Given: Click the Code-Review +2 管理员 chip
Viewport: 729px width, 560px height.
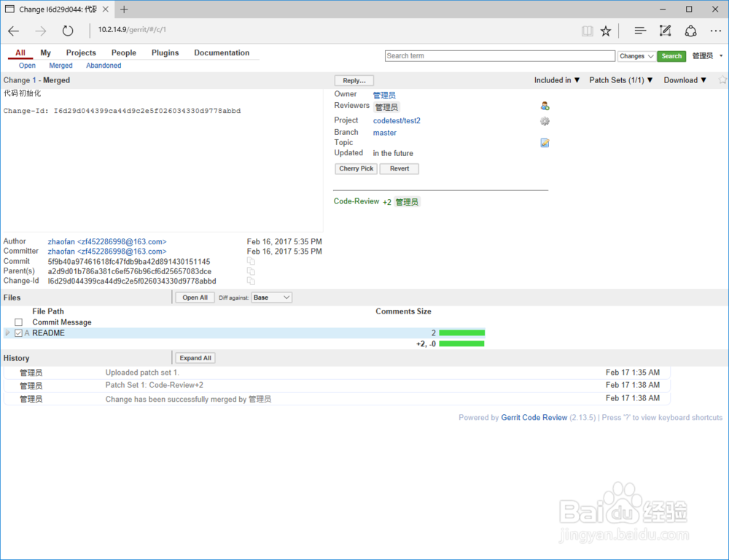Looking at the screenshot, I should 407,202.
